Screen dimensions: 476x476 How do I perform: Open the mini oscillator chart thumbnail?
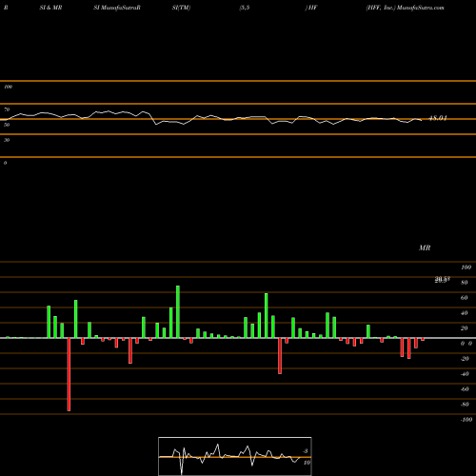click(235, 456)
